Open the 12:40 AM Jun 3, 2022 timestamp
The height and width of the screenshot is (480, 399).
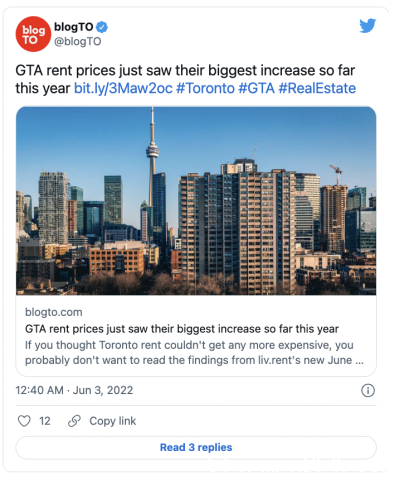pyautogui.click(x=74, y=390)
